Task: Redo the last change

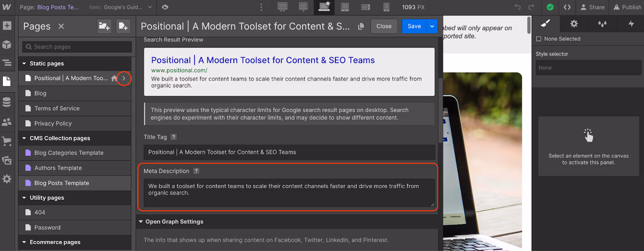Action: pos(531,7)
